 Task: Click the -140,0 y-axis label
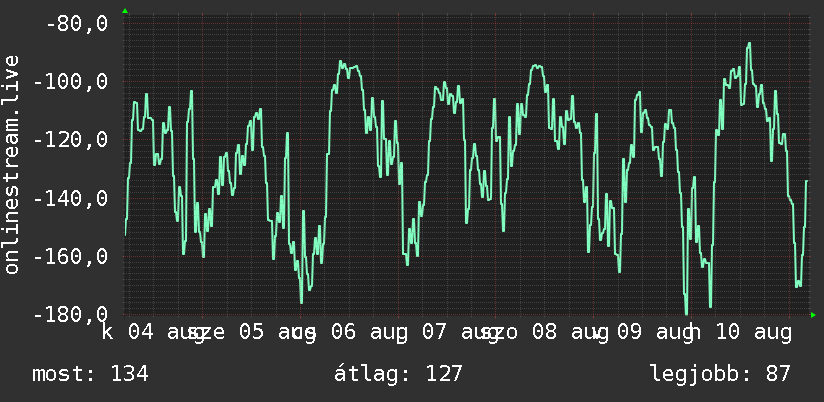(x=70, y=199)
